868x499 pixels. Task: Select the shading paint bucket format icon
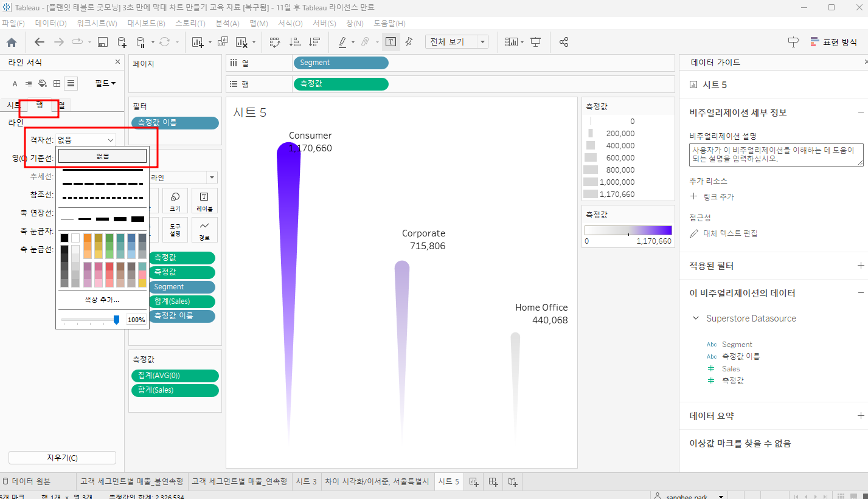pyautogui.click(x=43, y=83)
